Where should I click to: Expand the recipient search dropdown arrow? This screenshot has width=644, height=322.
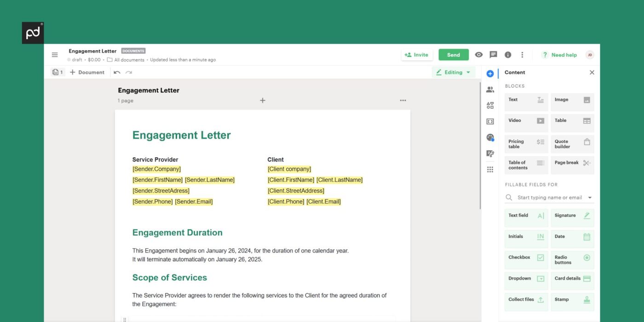[x=590, y=197]
